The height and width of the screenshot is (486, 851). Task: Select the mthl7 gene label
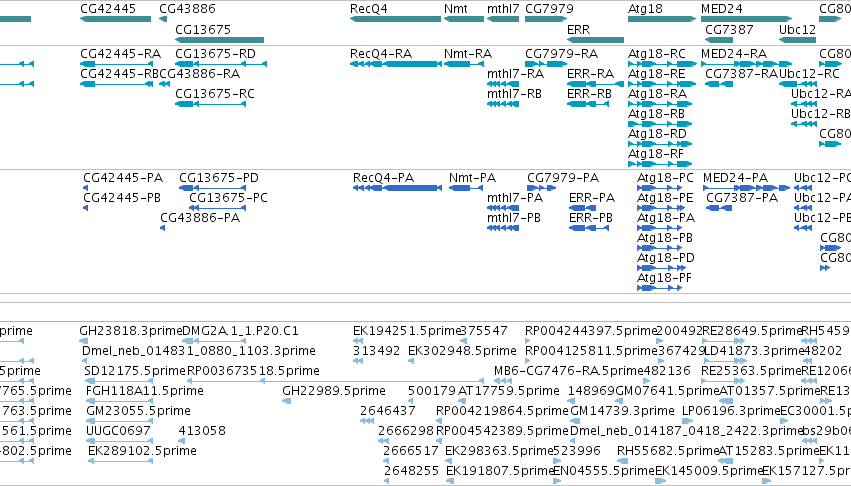point(503,9)
